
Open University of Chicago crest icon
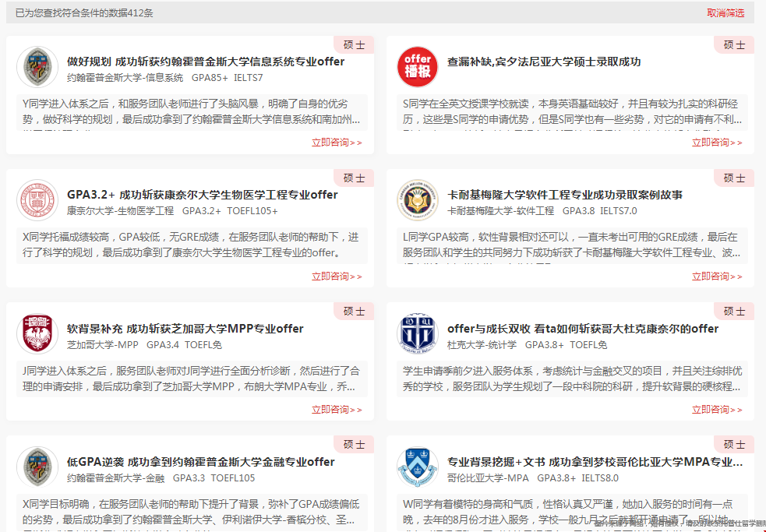[37, 334]
